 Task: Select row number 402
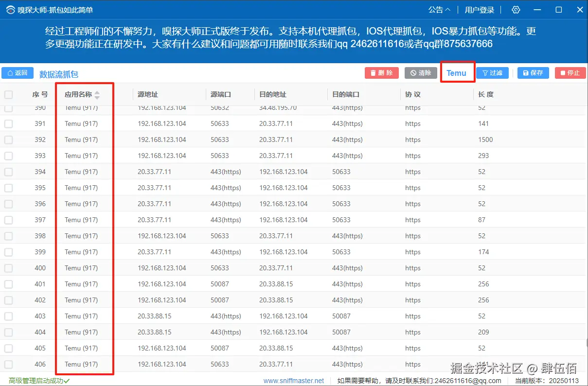click(40, 300)
